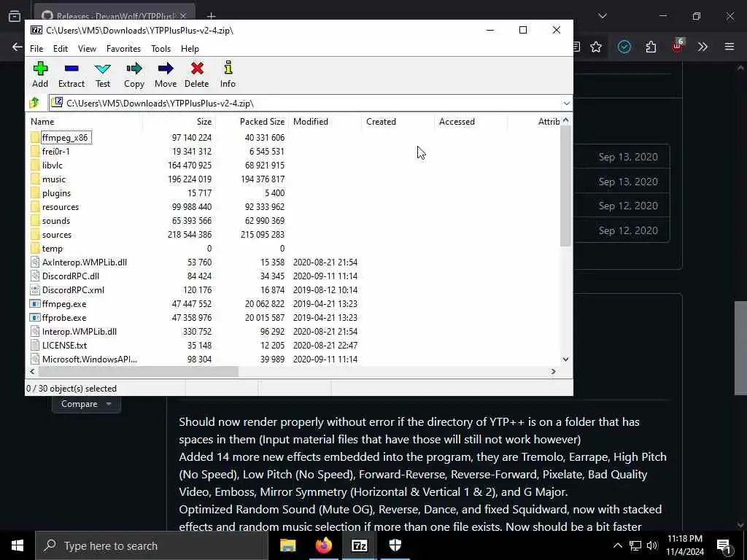This screenshot has width=747, height=560.
Task: Click the archive path address field
Action: (x=305, y=104)
